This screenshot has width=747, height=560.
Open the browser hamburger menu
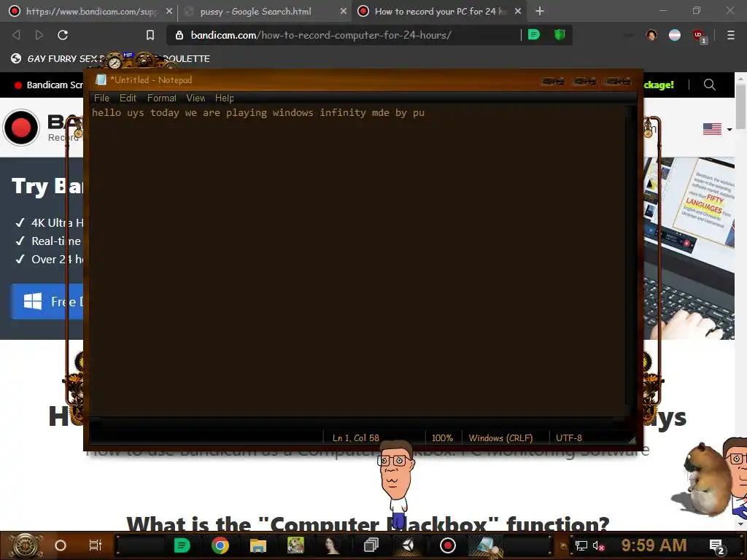730,35
